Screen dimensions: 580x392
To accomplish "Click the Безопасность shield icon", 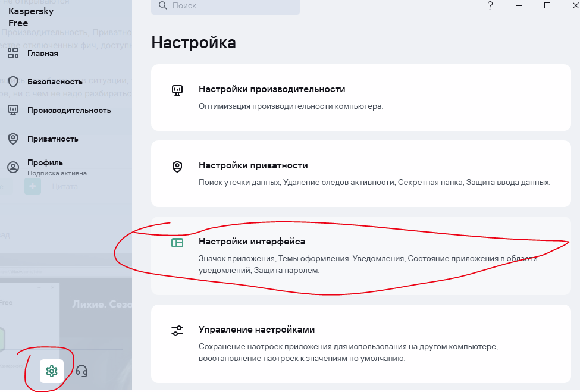I will click(x=13, y=81).
